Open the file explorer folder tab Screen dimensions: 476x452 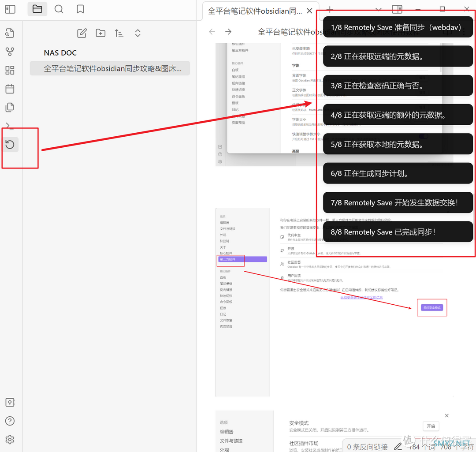tap(37, 9)
